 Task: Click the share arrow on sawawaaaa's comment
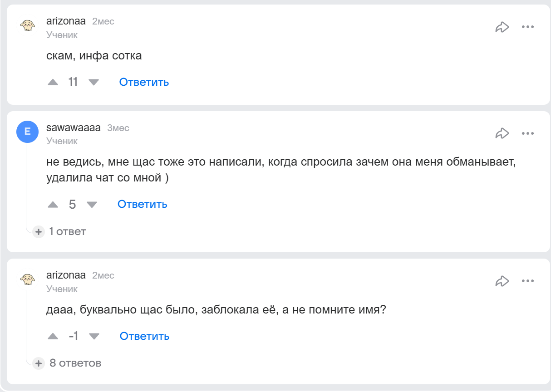(502, 133)
